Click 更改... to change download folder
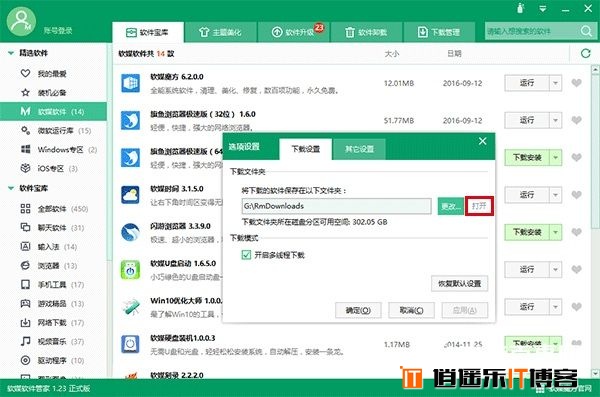The height and width of the screenshot is (397, 600). pos(450,206)
